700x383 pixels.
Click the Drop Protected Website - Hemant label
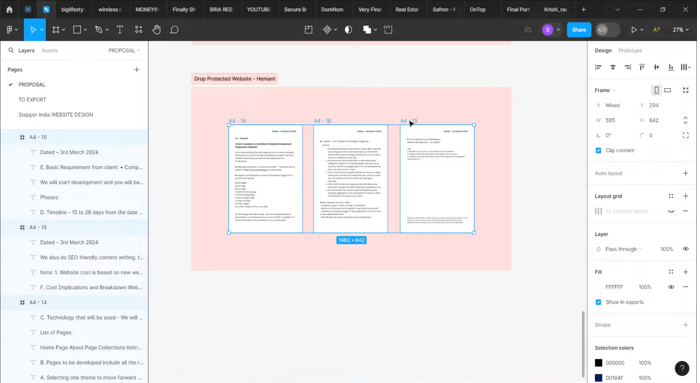point(235,79)
